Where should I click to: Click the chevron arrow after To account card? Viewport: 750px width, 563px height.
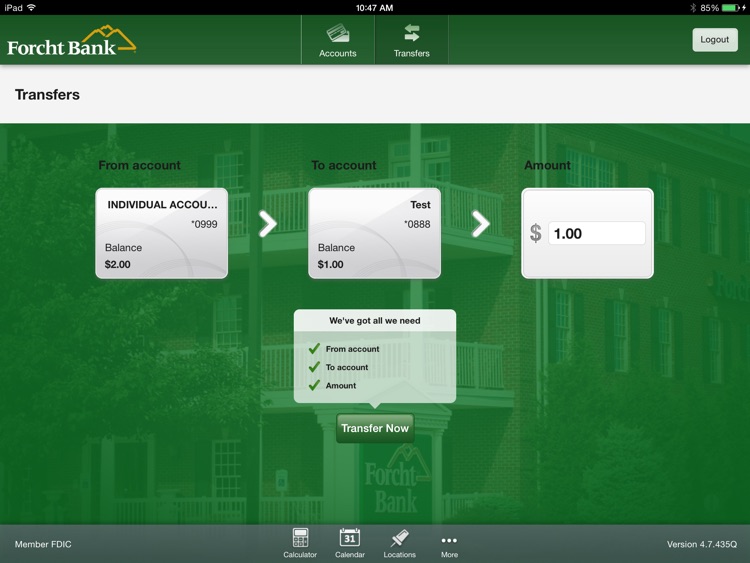[x=481, y=223]
